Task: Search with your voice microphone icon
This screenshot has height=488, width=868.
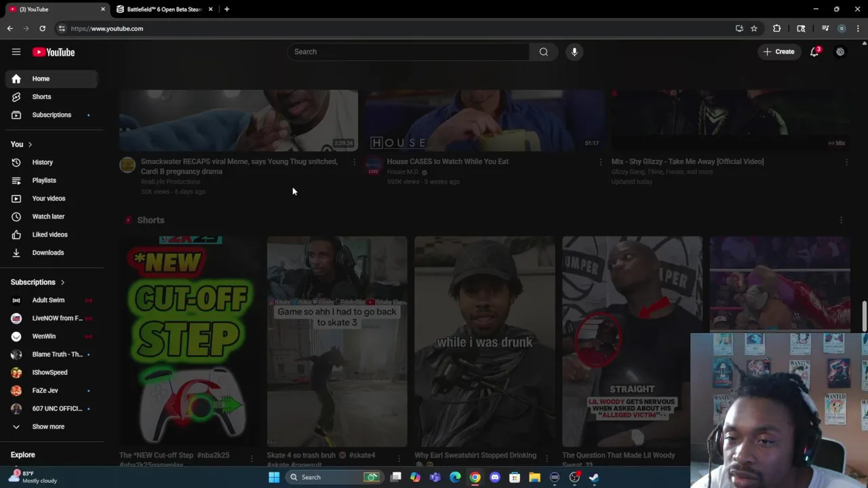Action: (x=574, y=52)
